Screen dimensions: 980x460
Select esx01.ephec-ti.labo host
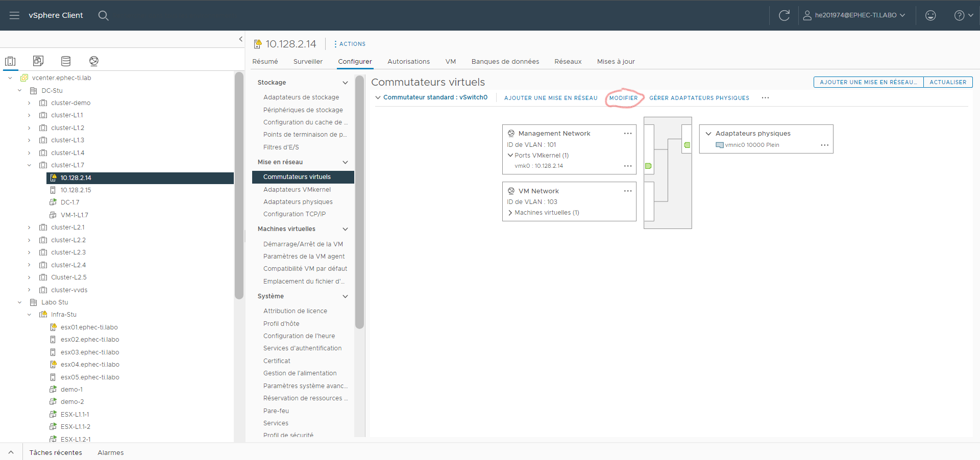point(89,327)
